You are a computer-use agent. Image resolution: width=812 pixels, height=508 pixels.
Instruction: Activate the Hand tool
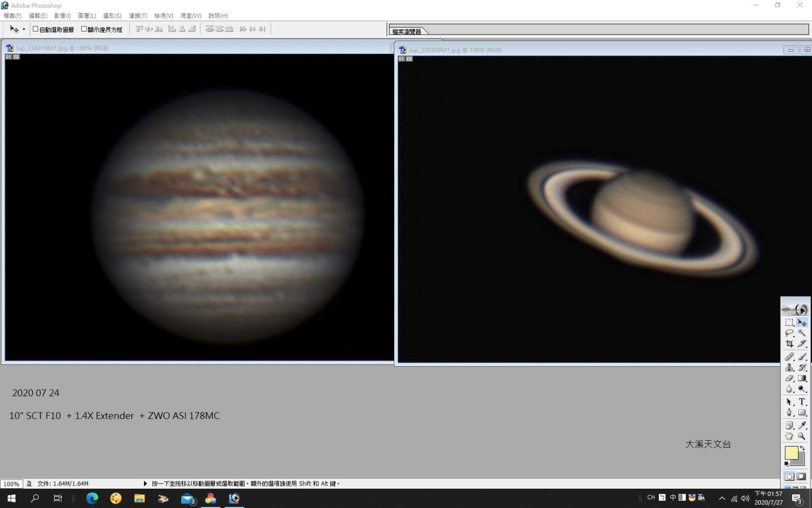789,436
